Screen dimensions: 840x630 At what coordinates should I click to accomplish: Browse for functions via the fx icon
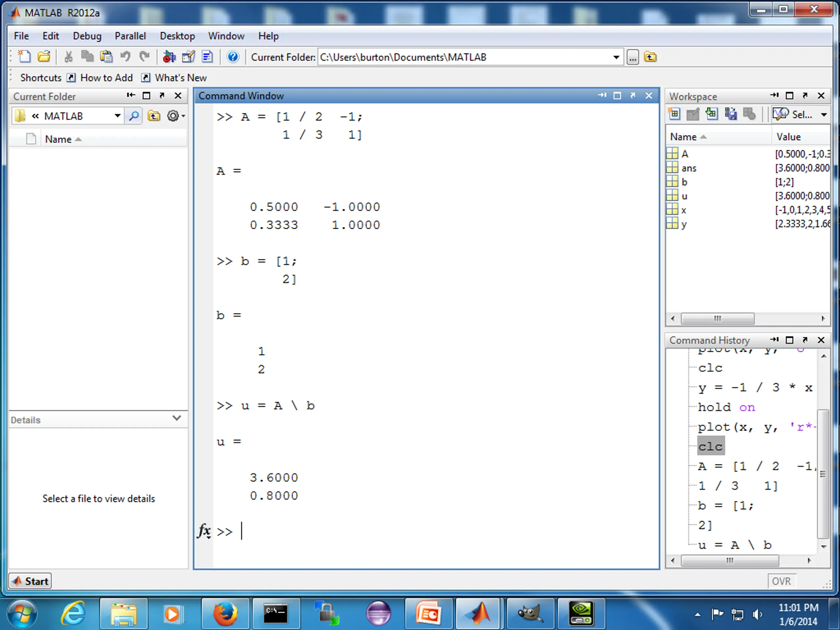coord(204,531)
